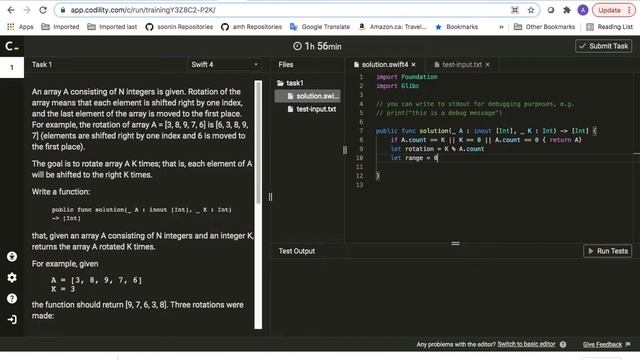Open the Google Translate bookmark
This screenshot has height=360, width=640.
pyautogui.click(x=320, y=27)
